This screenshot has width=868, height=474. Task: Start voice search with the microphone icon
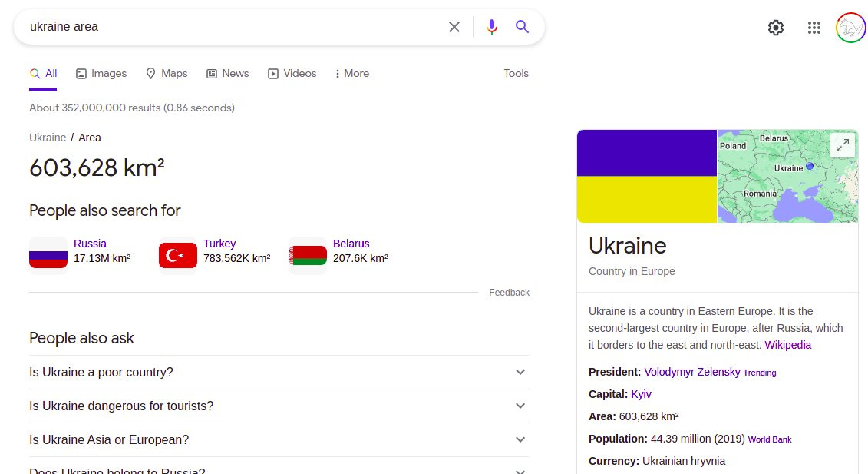click(492, 27)
